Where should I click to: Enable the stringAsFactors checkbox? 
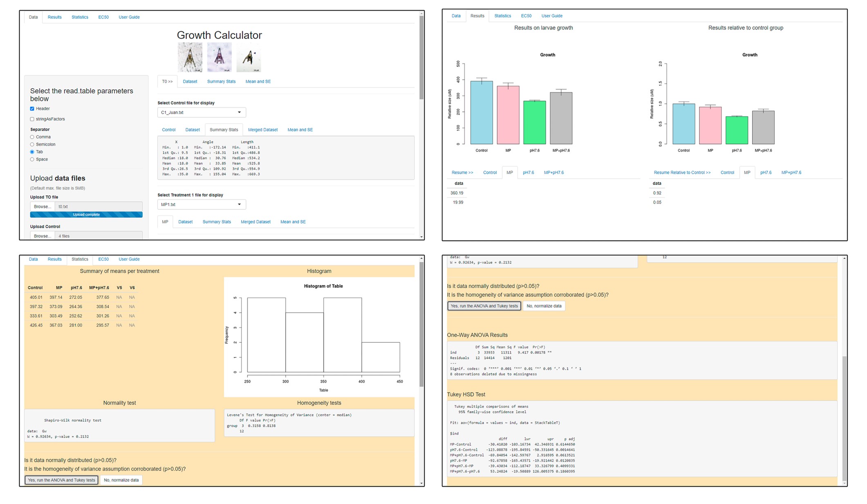(x=32, y=119)
